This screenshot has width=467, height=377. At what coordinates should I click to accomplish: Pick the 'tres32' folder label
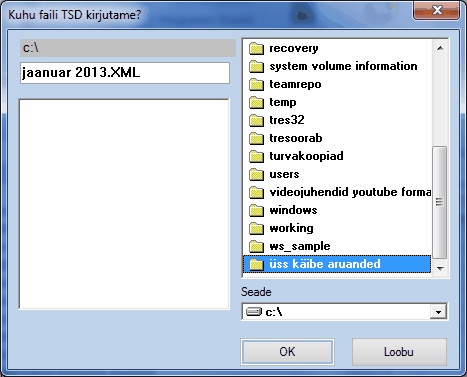[287, 120]
